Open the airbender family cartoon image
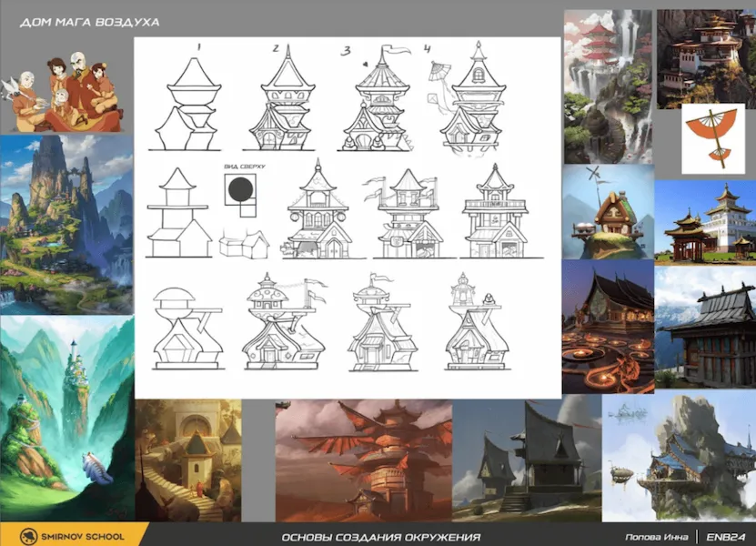 [67, 96]
